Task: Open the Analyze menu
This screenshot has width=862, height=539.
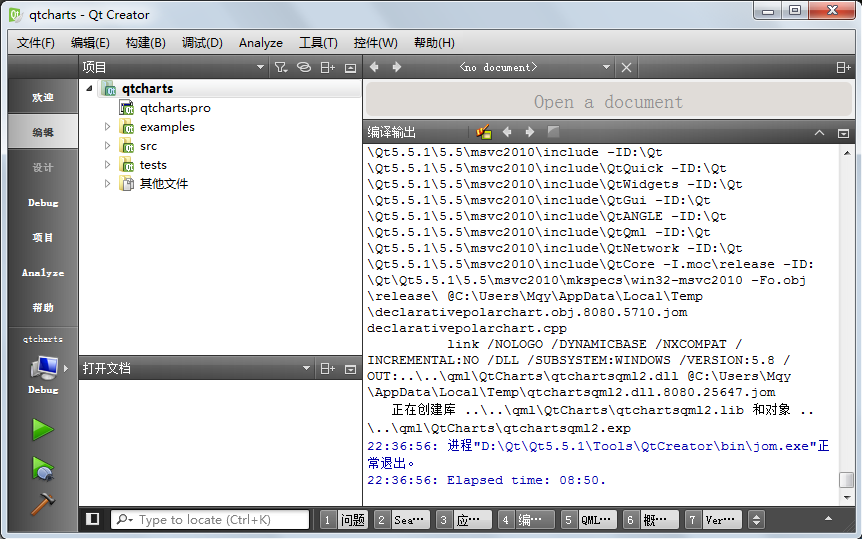Action: click(261, 43)
